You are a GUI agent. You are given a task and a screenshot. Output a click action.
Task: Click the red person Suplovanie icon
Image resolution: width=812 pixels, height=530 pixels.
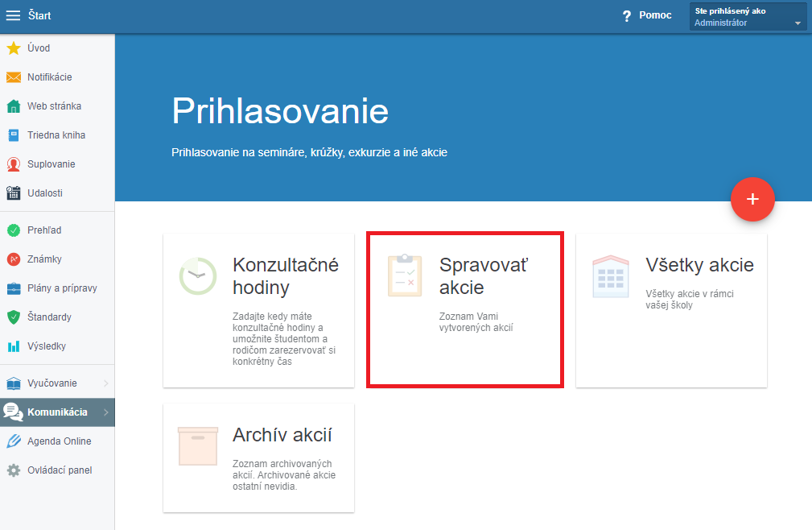click(x=14, y=164)
